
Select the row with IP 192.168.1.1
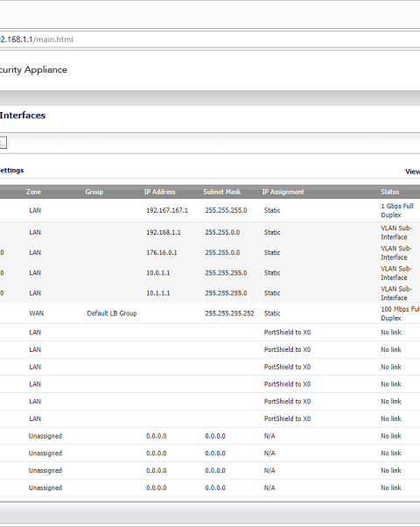point(210,232)
